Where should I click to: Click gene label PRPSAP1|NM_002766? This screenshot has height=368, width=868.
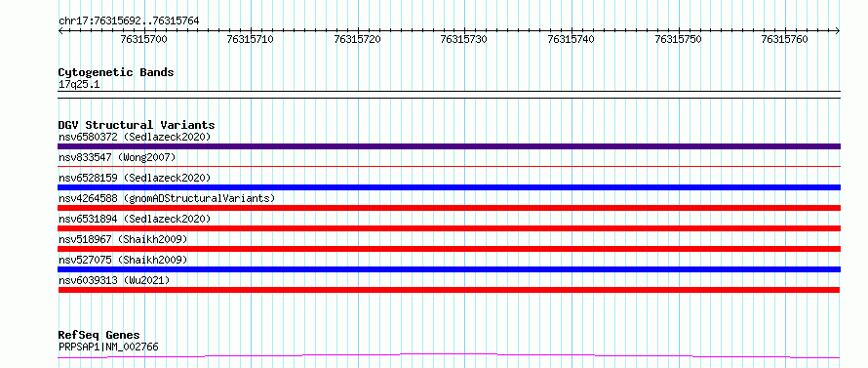(x=108, y=347)
